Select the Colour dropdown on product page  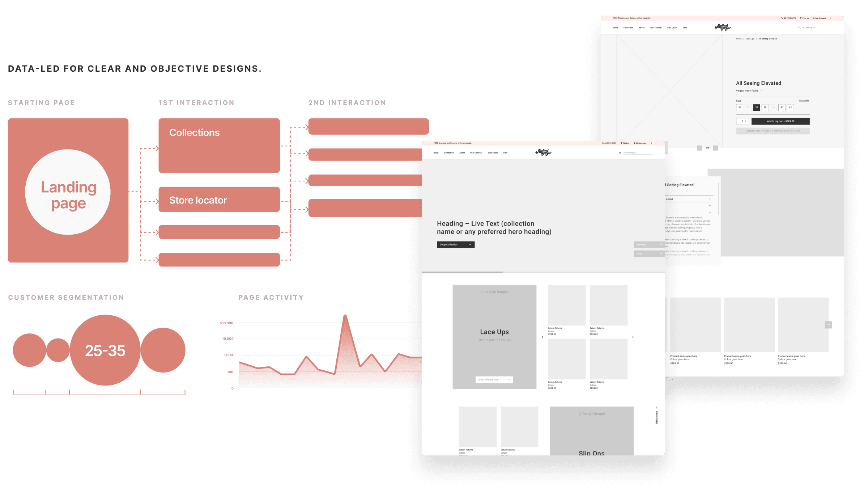(689, 199)
